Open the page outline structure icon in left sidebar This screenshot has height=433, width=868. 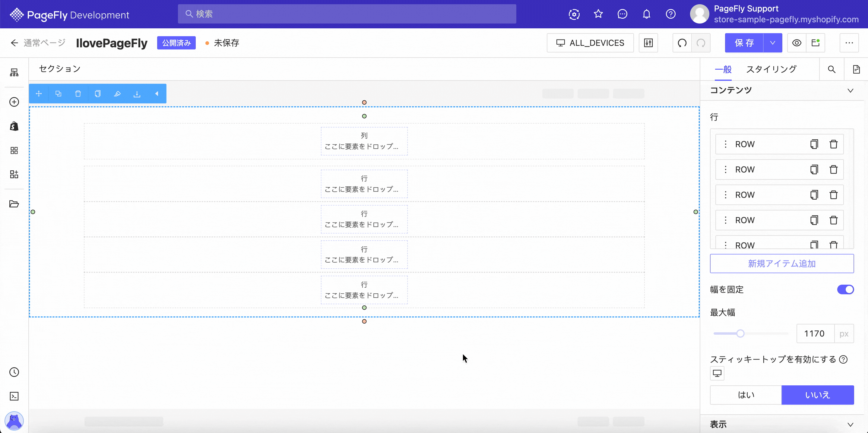14,72
